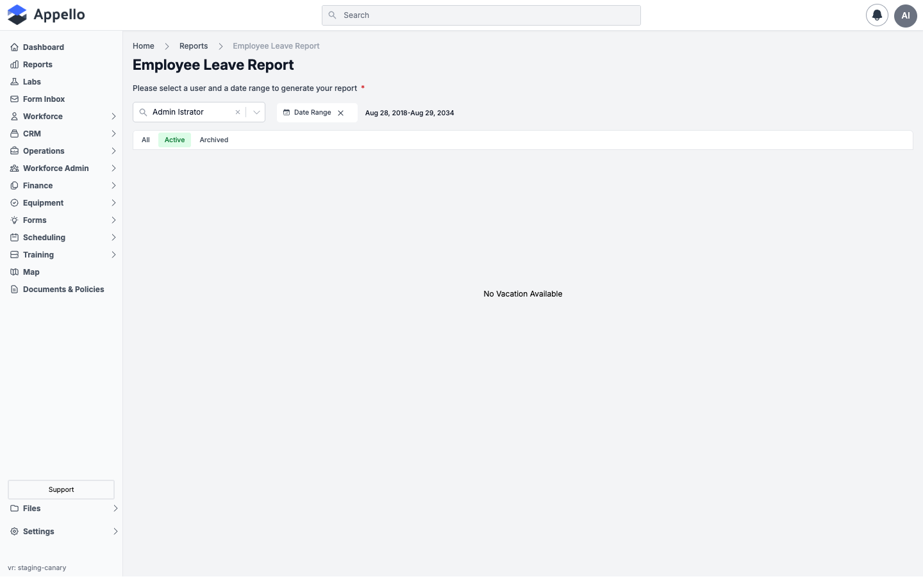Click the Reports bar chart icon
The height and width of the screenshot is (588, 923).
pos(14,65)
